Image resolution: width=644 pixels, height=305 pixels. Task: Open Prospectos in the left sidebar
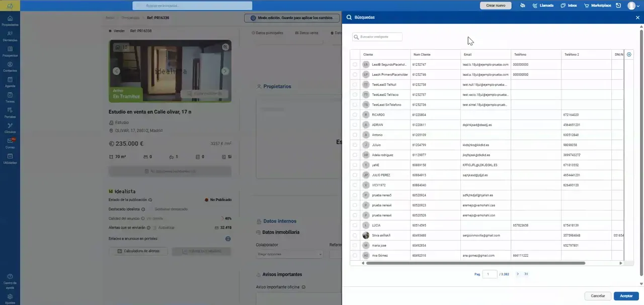[x=10, y=52]
